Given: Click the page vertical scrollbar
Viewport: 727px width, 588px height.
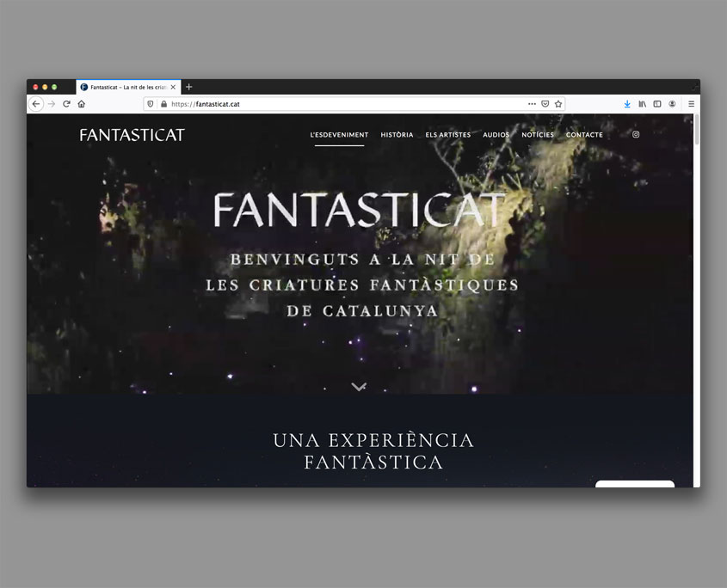Looking at the screenshot, I should (696, 258).
